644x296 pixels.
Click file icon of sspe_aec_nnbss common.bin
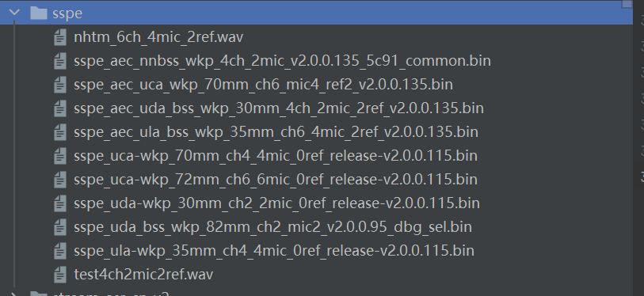tap(60, 61)
